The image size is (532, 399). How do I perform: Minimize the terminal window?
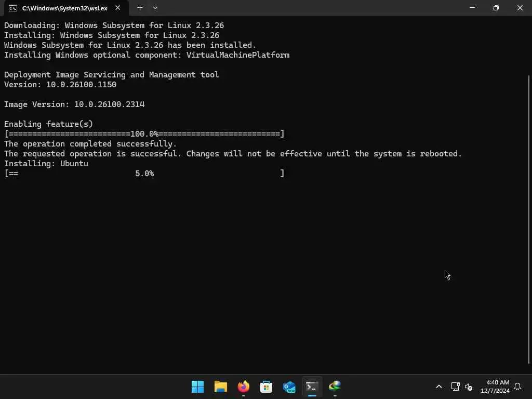pos(472,7)
